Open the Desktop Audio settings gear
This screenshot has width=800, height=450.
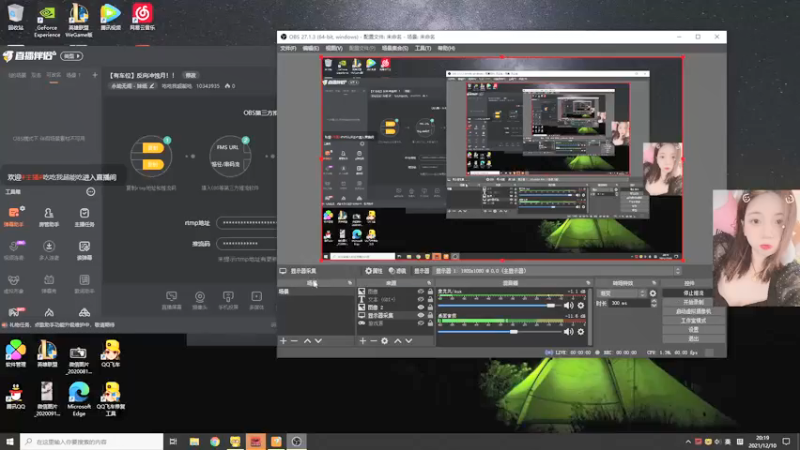pos(581,332)
